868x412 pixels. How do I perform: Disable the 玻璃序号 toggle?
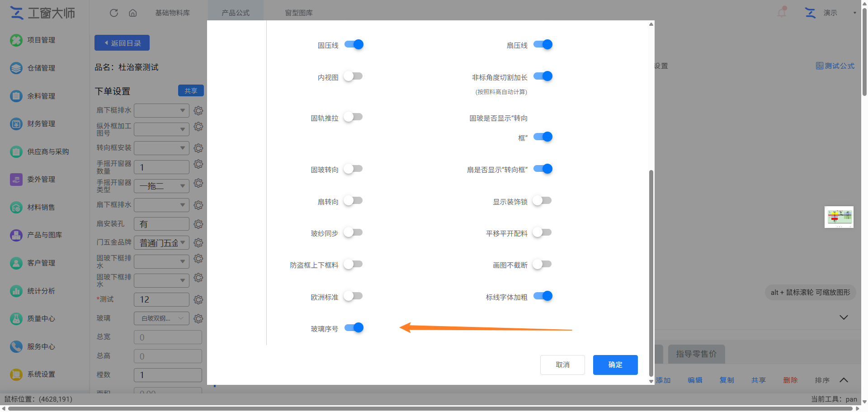coord(354,327)
